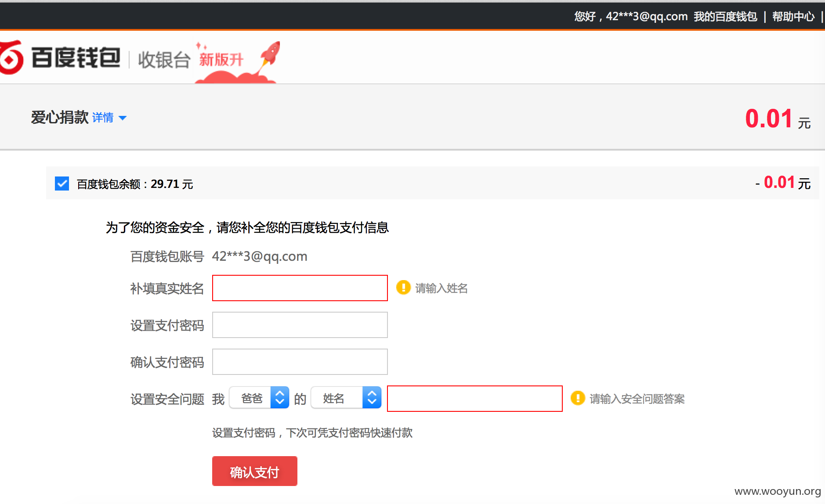
Task: Click account 42***3@qq.com in top bar
Action: tap(647, 16)
